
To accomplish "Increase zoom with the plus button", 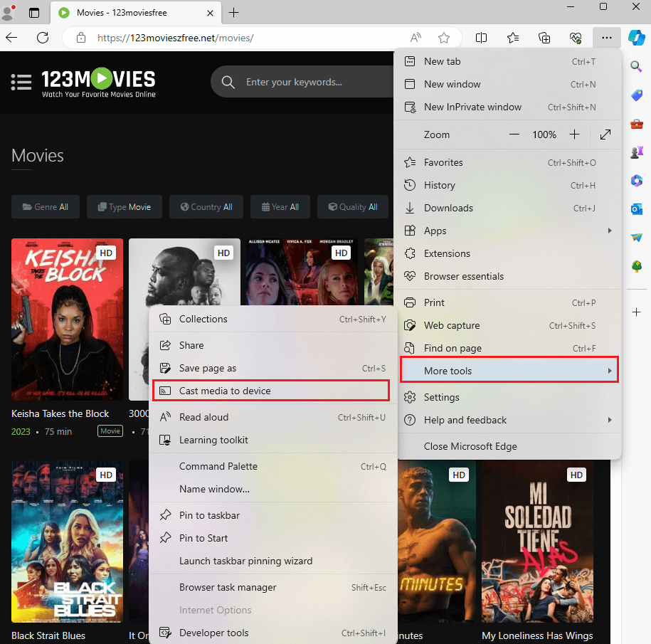I will [x=574, y=134].
